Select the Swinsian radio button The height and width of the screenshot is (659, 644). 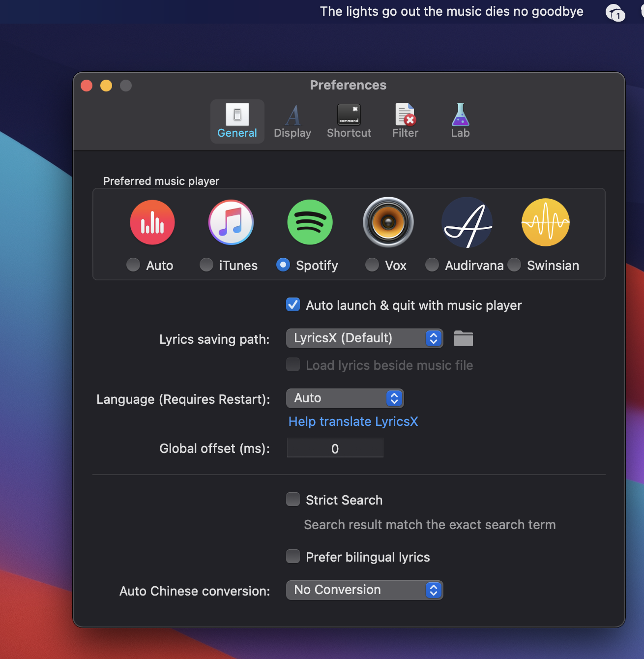pos(514,265)
